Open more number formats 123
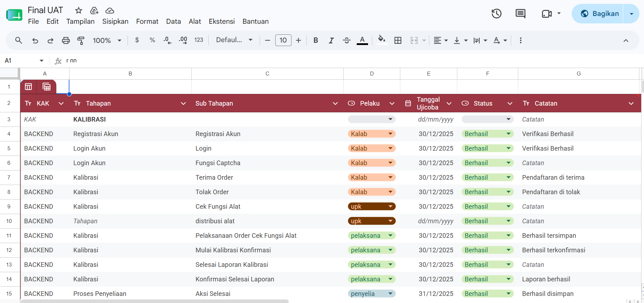Screen dimensions: 644x303 (199, 40)
